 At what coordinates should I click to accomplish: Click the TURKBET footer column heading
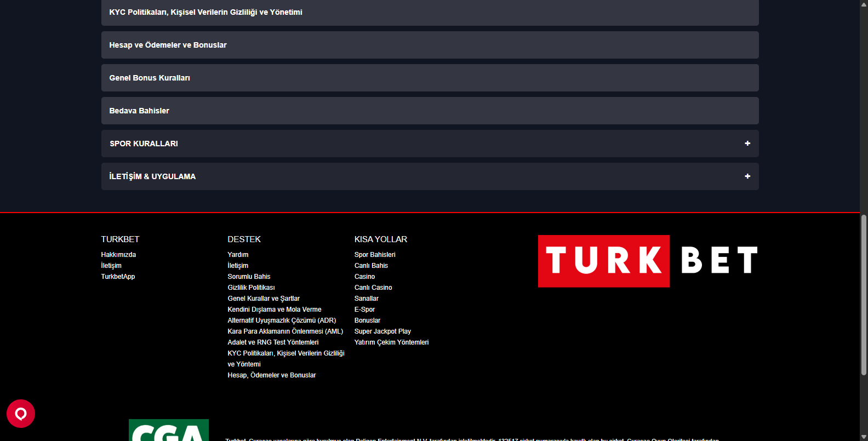tap(120, 239)
